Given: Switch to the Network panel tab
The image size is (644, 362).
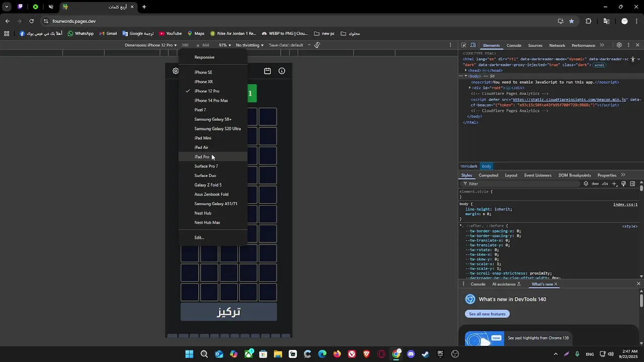Looking at the screenshot, I should pos(557,45).
